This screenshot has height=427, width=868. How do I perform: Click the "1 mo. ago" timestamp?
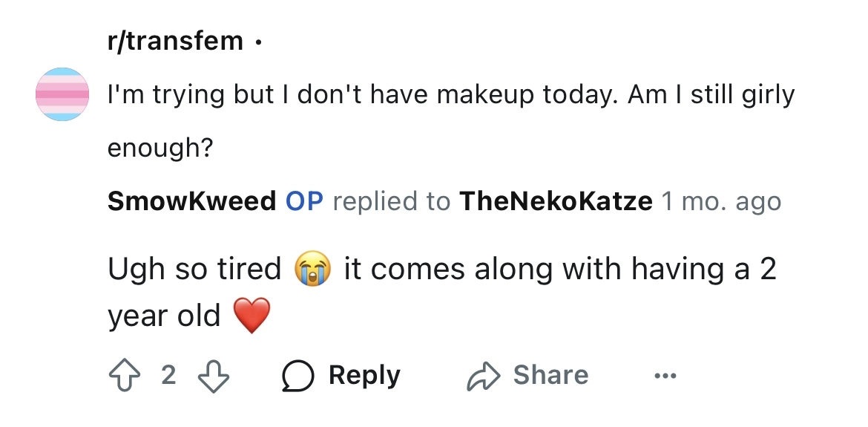(721, 201)
